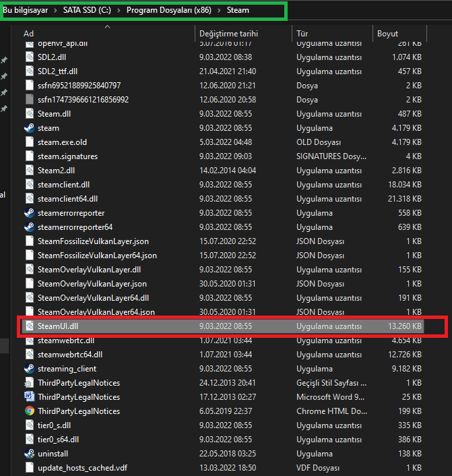Image resolution: width=452 pixels, height=476 pixels.
Task: Click the steam application icon
Action: [x=30, y=128]
